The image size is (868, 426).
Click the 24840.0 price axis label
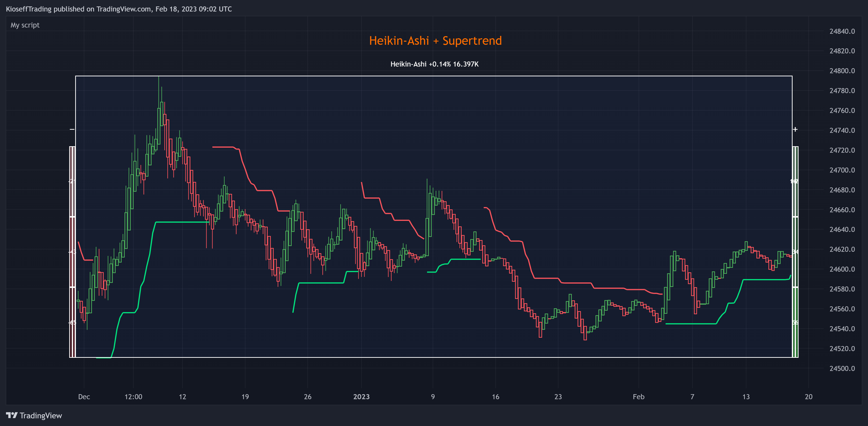click(x=842, y=31)
